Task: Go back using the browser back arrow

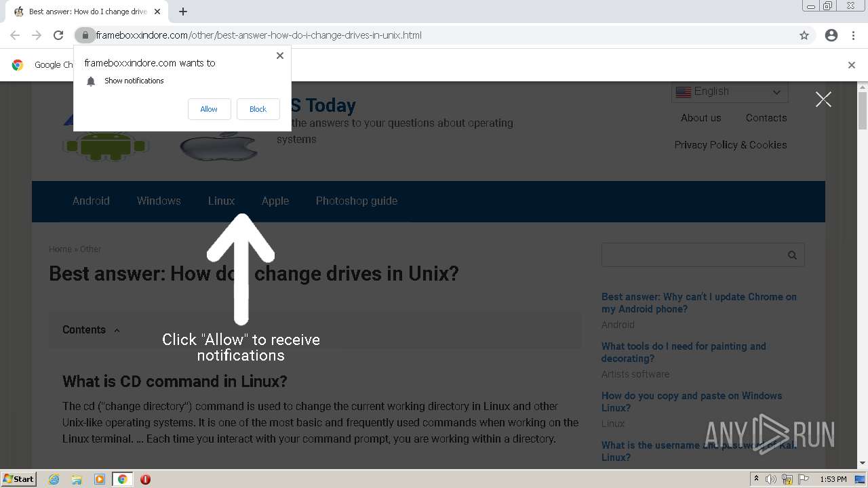Action: tap(15, 35)
